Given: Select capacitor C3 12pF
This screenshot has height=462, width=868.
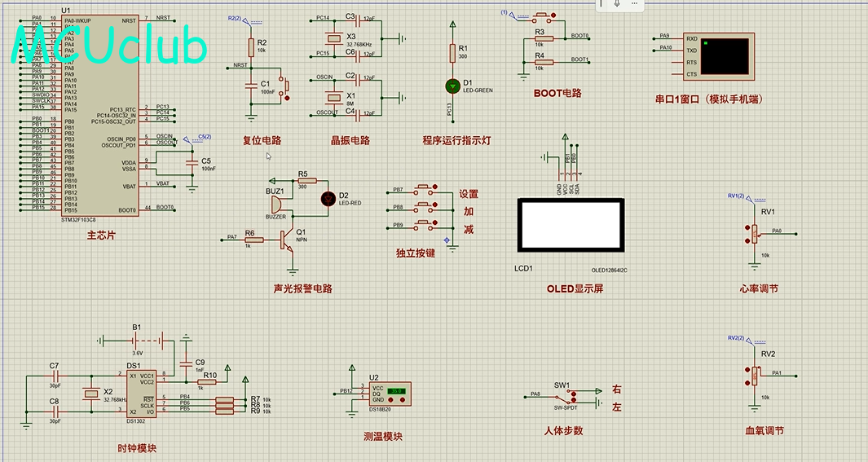Looking at the screenshot, I should click(x=359, y=21).
